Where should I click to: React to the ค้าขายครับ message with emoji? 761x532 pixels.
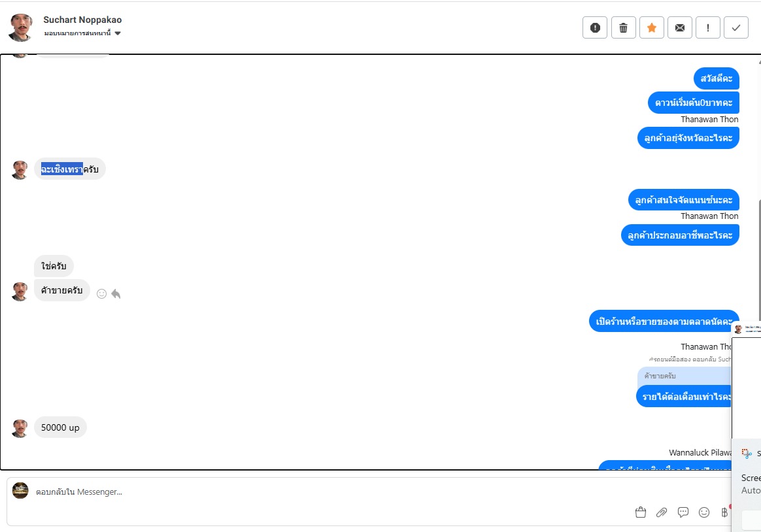[x=101, y=294]
